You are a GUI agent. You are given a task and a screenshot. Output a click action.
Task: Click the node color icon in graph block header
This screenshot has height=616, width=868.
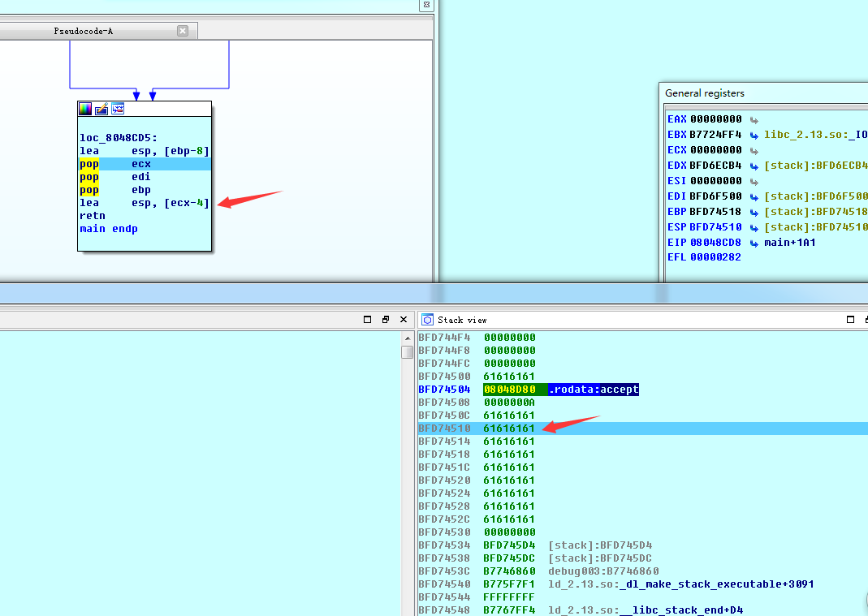(x=85, y=109)
